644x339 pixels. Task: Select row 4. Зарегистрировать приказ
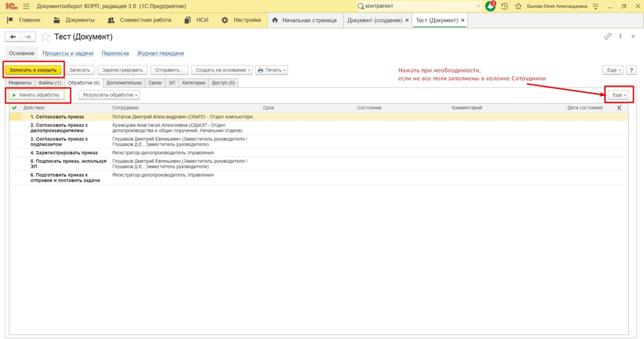319,153
